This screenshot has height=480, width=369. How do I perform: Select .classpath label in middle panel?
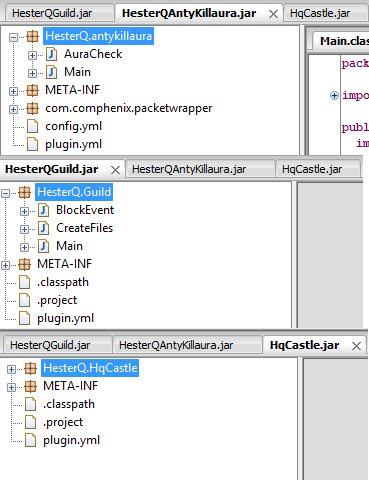63,282
